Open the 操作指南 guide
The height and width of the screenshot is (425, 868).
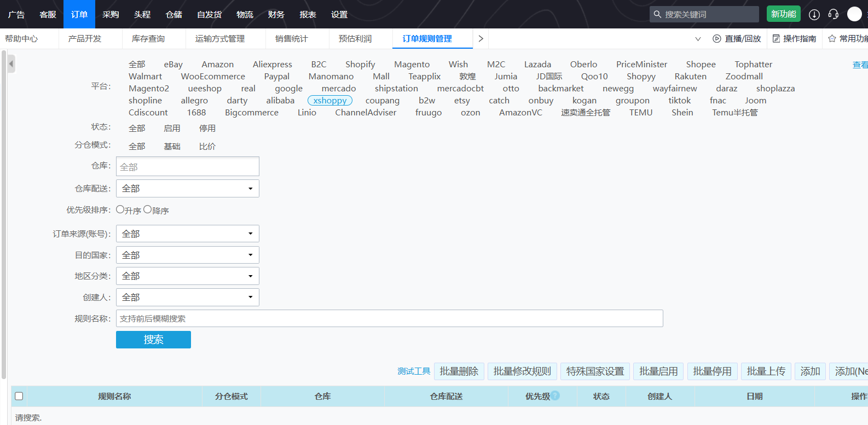pyautogui.click(x=794, y=39)
